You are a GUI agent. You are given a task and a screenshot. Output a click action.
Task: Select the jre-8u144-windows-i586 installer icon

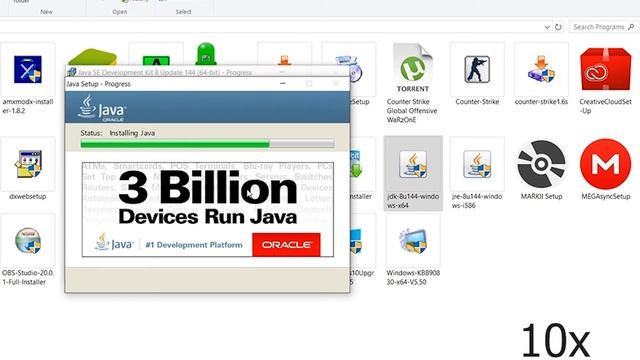pyautogui.click(x=477, y=164)
